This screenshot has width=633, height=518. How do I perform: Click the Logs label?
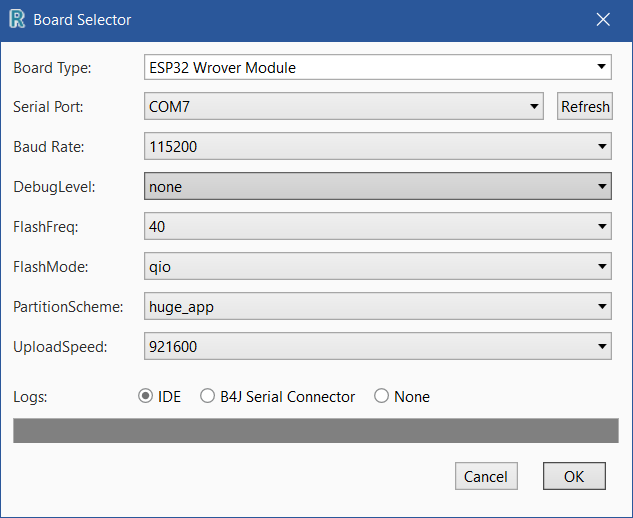pos(30,396)
